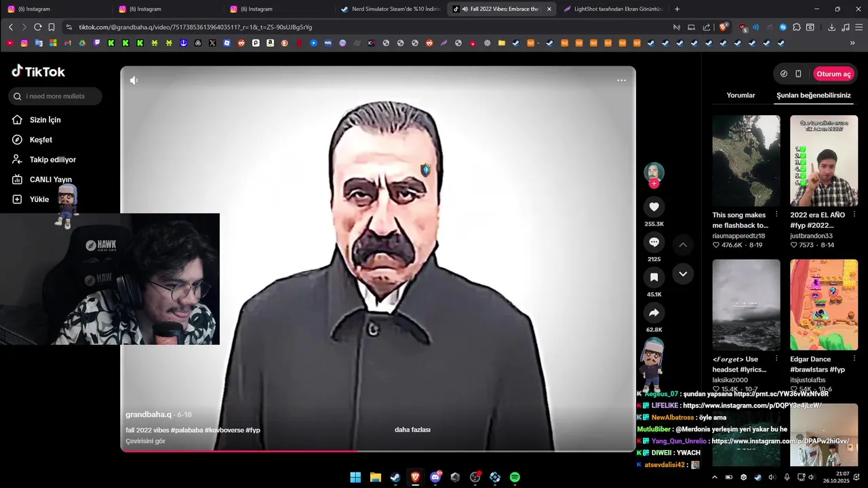Reload the page
This screenshot has width=868, height=488.
pos(38,27)
